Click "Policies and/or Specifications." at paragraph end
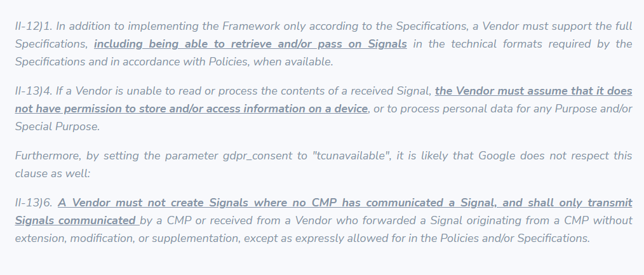The image size is (644, 275). click(x=505, y=238)
